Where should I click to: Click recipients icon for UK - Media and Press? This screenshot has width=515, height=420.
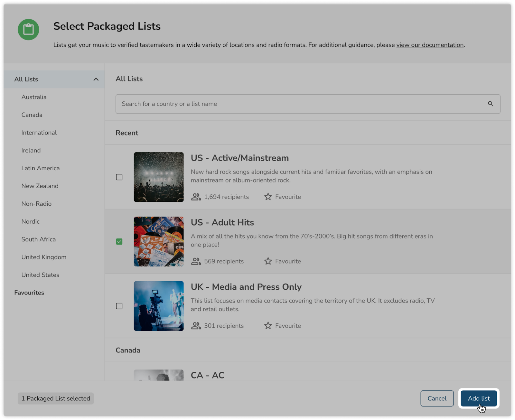coord(196,325)
